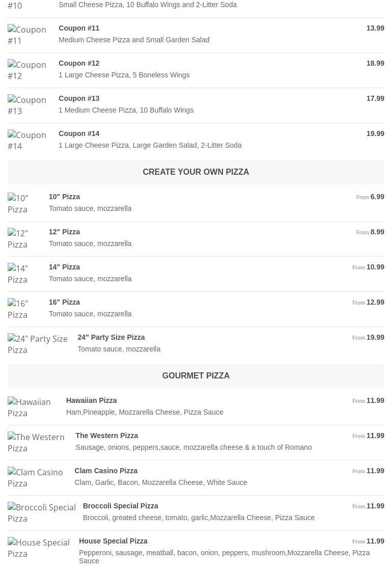This screenshot has width=392, height=570.
Task: Open the Hawaiian Pizza thumbnail
Action: 30,408
